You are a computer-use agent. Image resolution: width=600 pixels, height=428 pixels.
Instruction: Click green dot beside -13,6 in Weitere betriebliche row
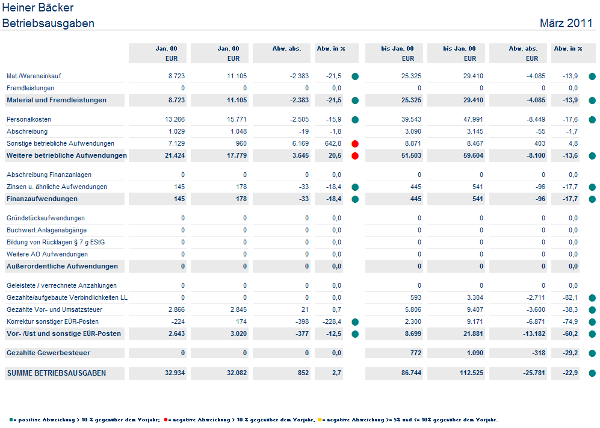(592, 156)
